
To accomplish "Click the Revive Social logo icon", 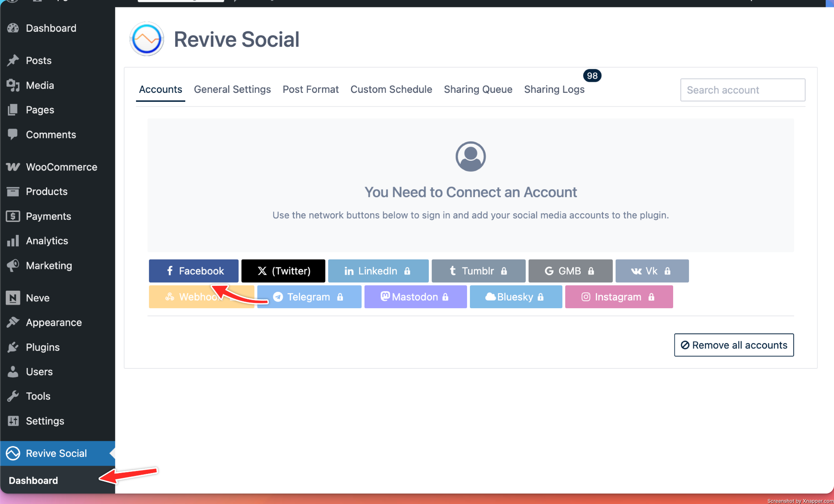I will click(x=147, y=39).
